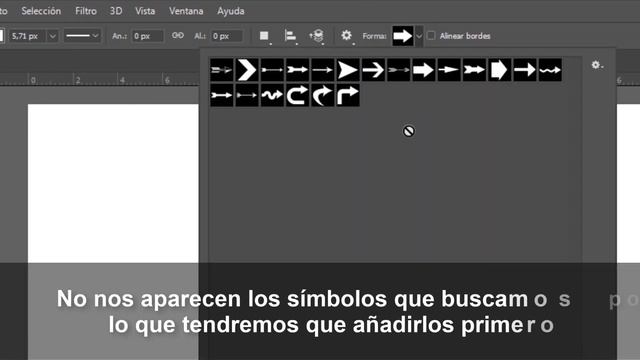Toggle the link width and height icon
Screen dimensions: 640x360
178,36
